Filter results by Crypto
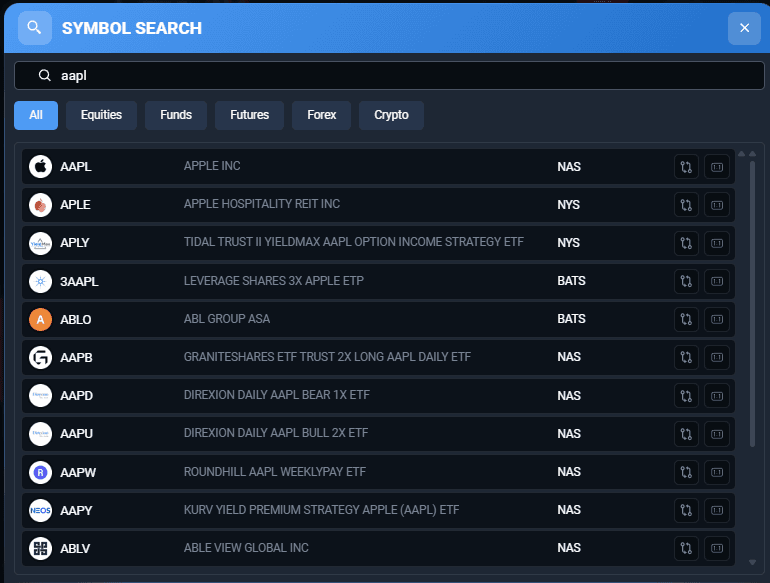 pyautogui.click(x=391, y=115)
